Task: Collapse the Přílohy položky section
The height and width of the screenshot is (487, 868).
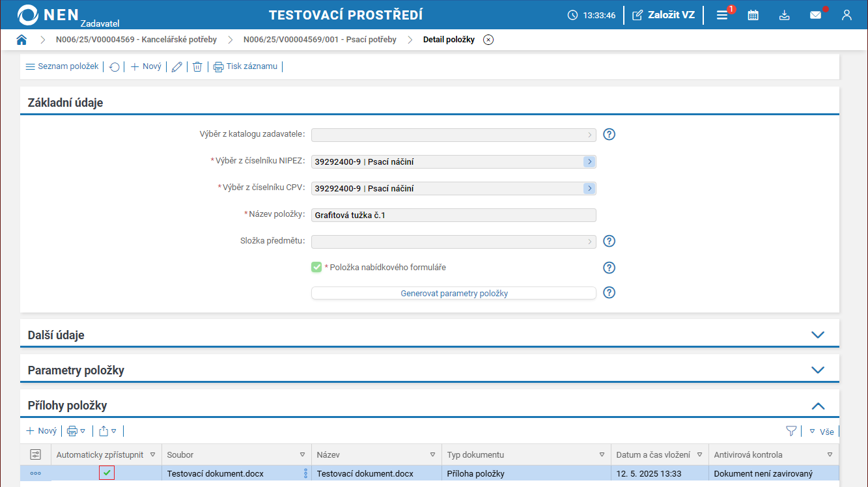Action: [x=818, y=406]
